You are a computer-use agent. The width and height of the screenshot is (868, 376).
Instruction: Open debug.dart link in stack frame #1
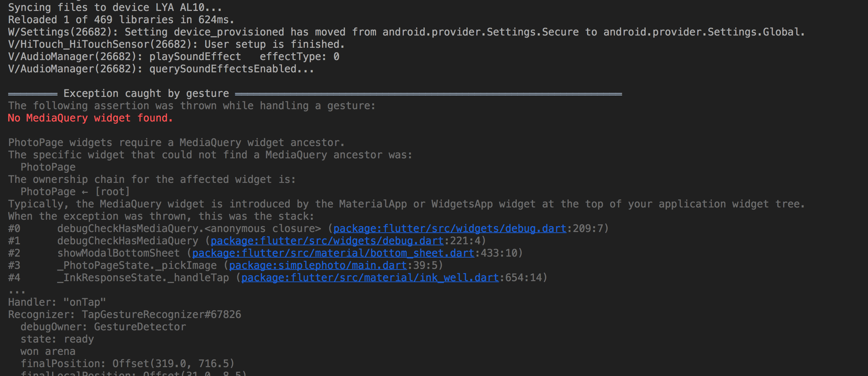327,241
